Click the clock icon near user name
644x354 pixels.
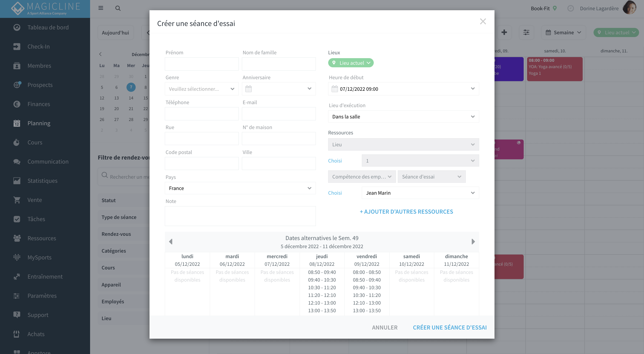tap(570, 9)
